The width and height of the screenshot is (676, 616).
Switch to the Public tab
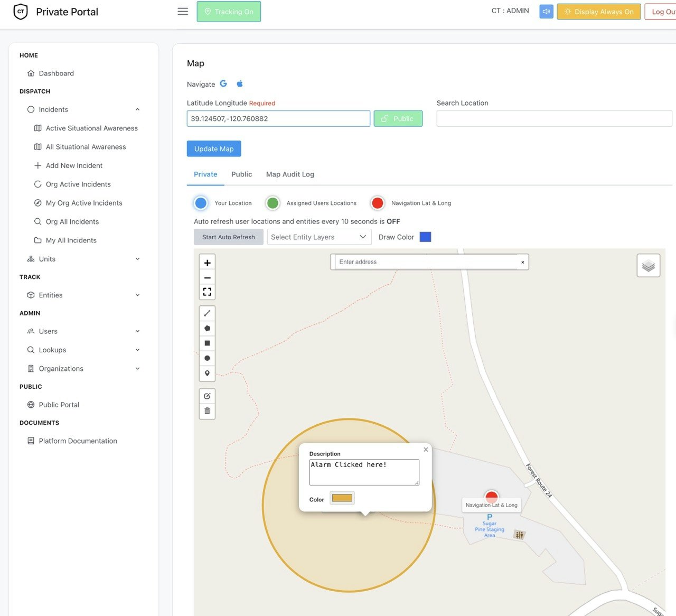(242, 174)
